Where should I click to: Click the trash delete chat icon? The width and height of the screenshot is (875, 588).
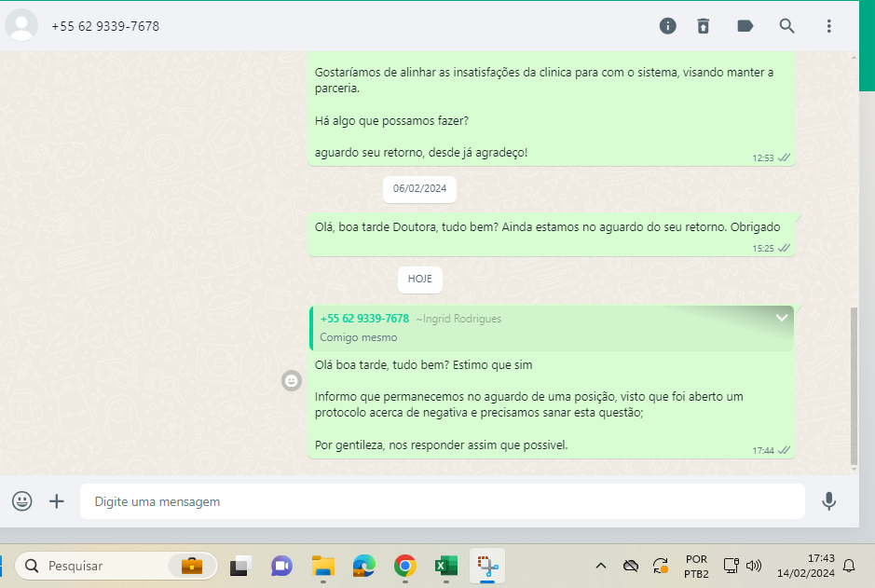[704, 26]
